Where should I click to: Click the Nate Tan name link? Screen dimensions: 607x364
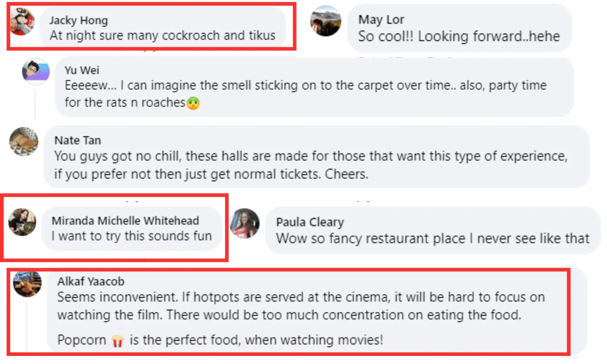[x=78, y=140]
